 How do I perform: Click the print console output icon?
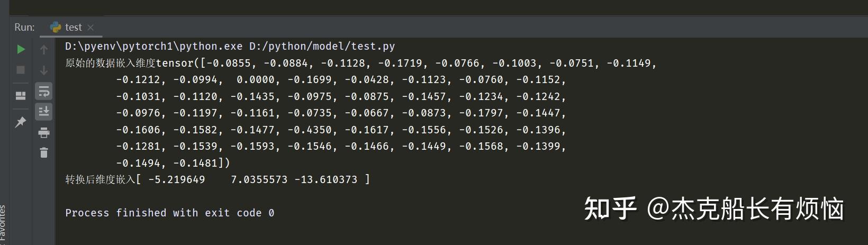tap(44, 132)
